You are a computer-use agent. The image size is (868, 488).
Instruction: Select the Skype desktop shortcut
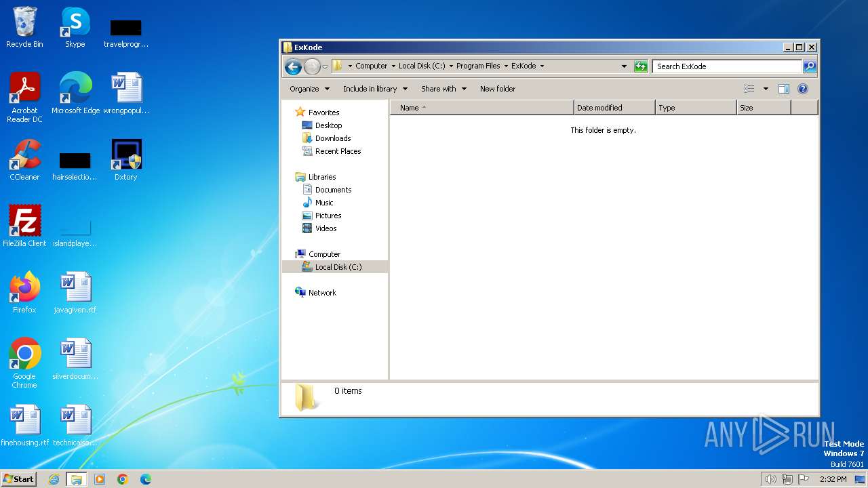[75, 27]
